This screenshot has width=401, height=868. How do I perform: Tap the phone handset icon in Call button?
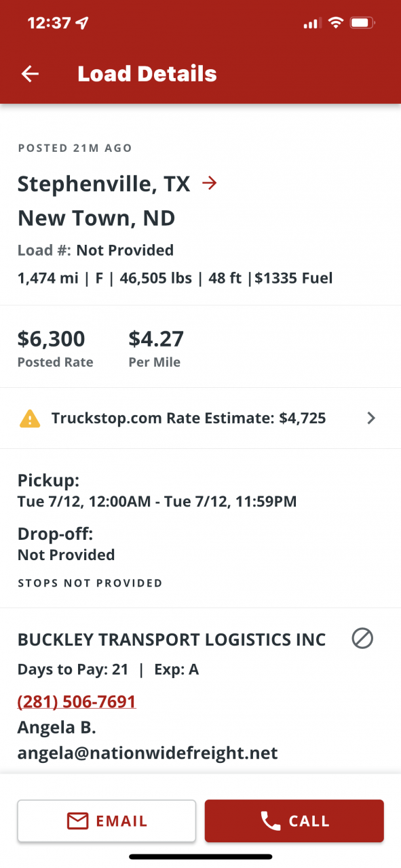click(x=270, y=821)
